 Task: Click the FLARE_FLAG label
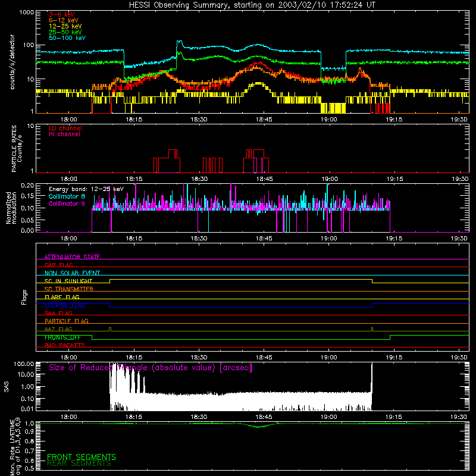click(x=62, y=297)
